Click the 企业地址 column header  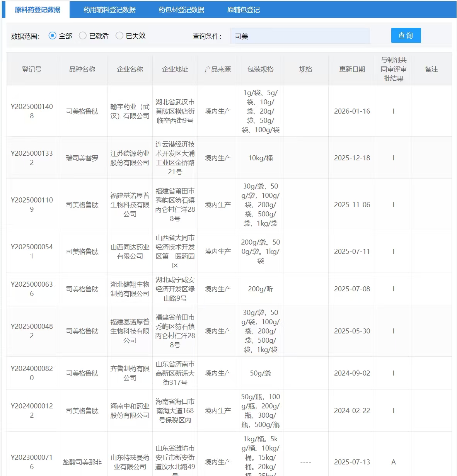coord(175,69)
